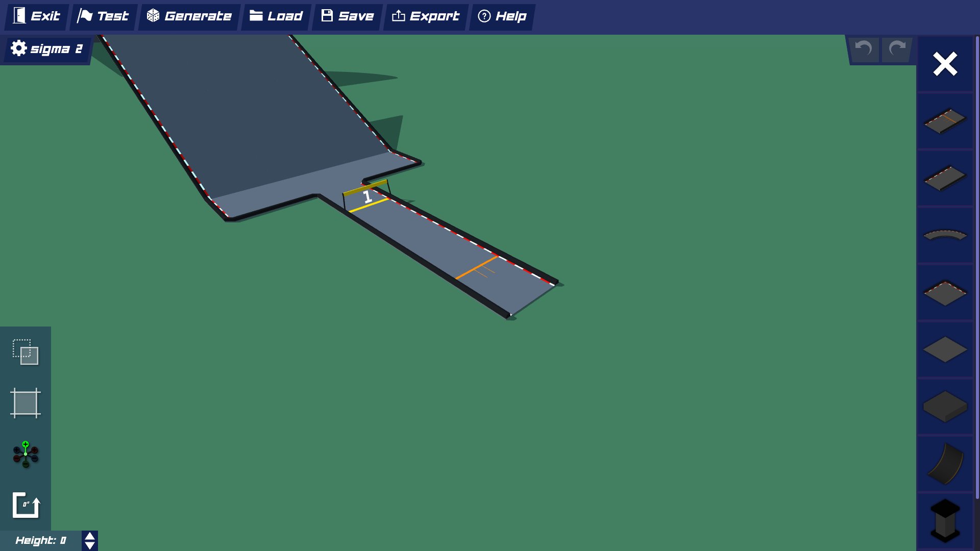Viewport: 980px width, 551px height.
Task: Click the Generate button
Action: point(189,16)
